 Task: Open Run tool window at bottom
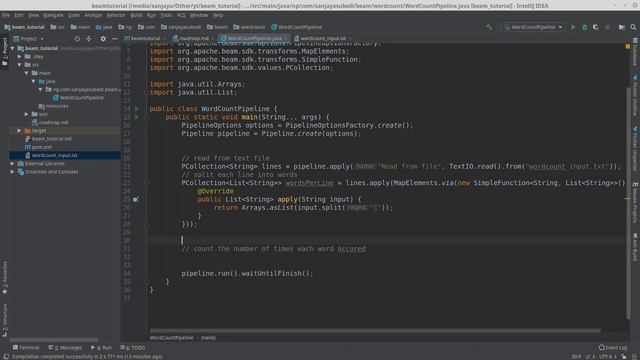coord(101,347)
